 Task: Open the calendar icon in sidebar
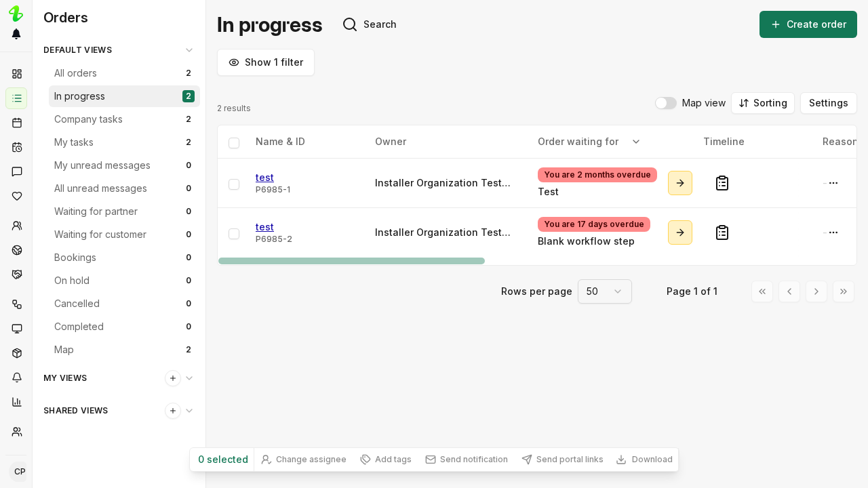coord(17,123)
